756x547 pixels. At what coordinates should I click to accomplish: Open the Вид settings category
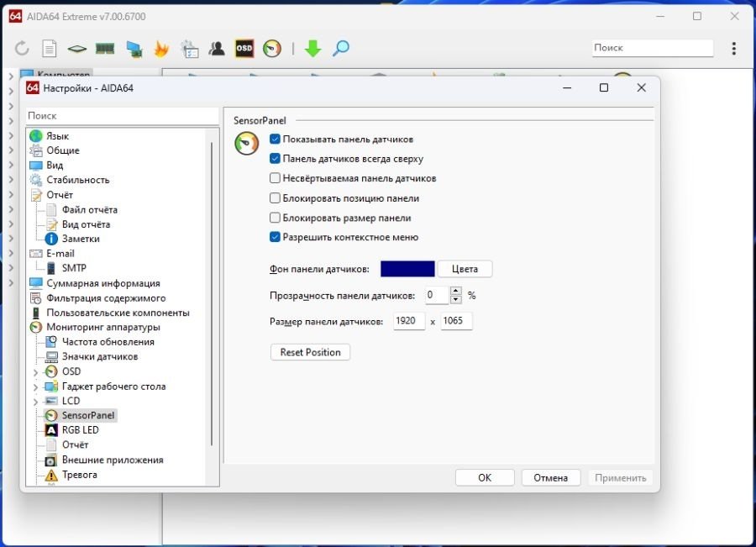pyautogui.click(x=55, y=166)
